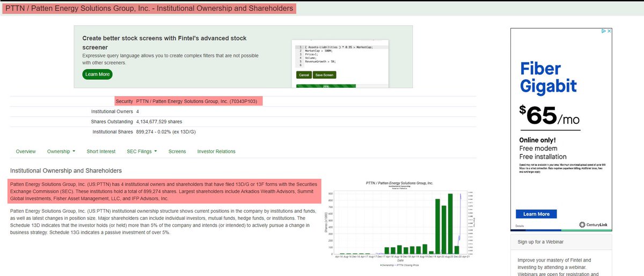Click the CenturyLink logo in the ad
This screenshot has height=276, width=644.
pos(594,224)
